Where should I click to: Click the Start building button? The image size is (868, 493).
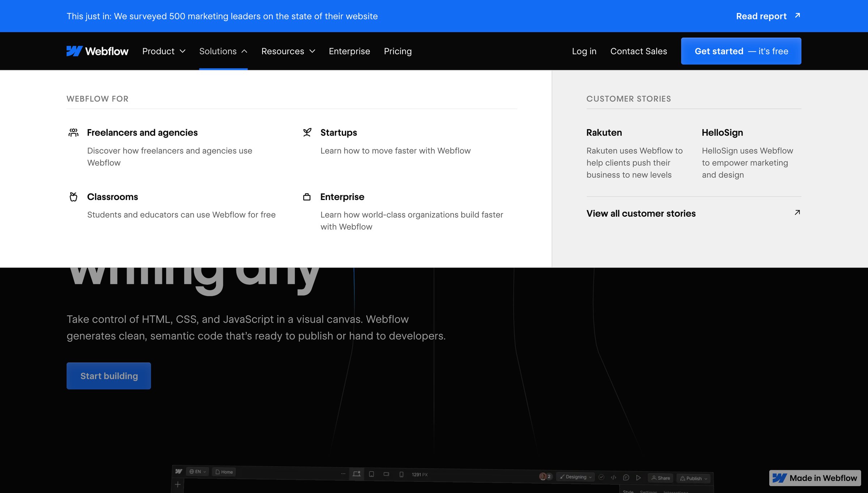[x=109, y=376]
